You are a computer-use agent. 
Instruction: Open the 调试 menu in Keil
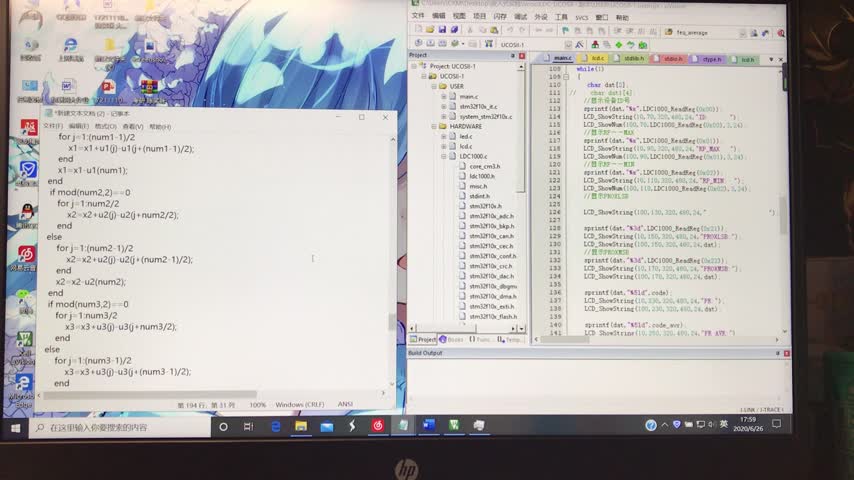pos(519,17)
